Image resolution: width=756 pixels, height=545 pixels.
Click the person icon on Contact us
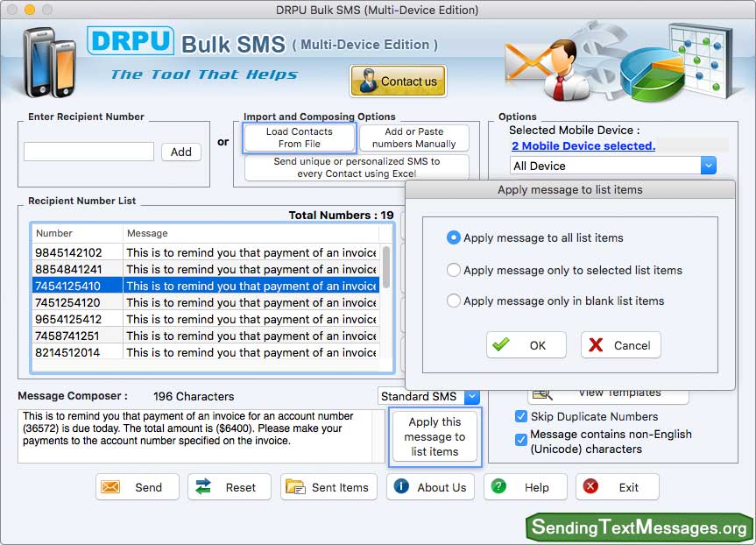point(369,81)
